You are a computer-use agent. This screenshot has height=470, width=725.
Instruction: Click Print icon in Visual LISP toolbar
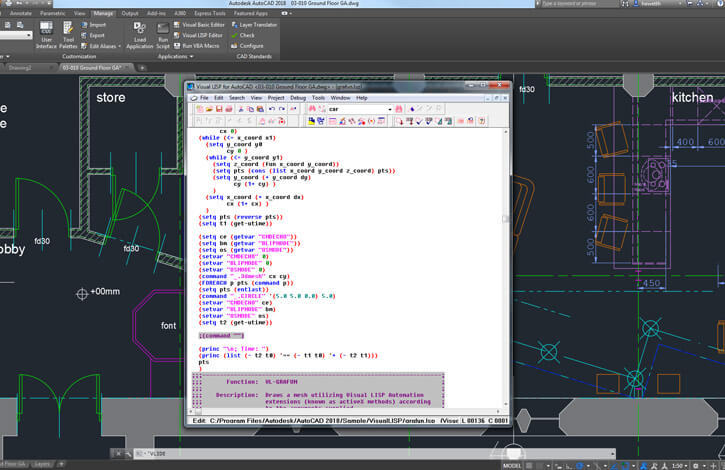[x=229, y=109]
